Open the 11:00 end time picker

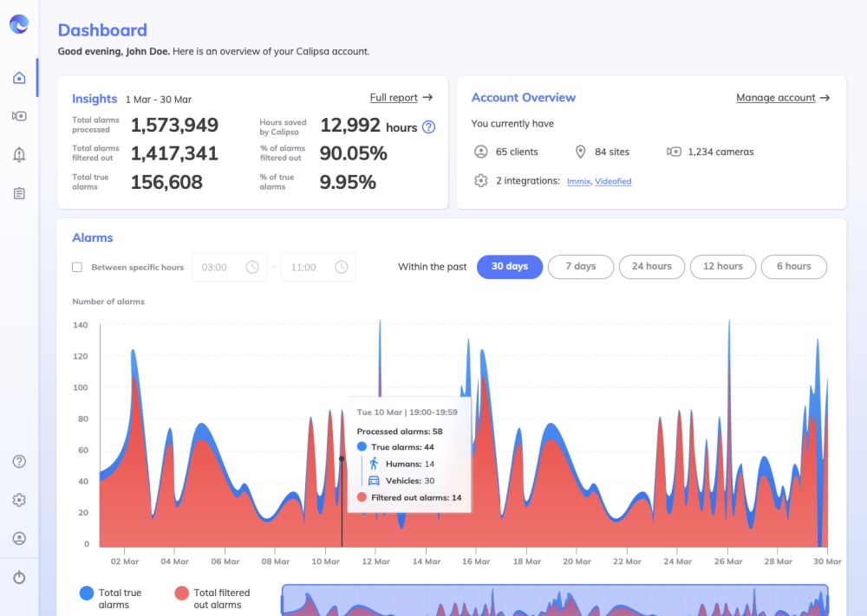point(317,267)
